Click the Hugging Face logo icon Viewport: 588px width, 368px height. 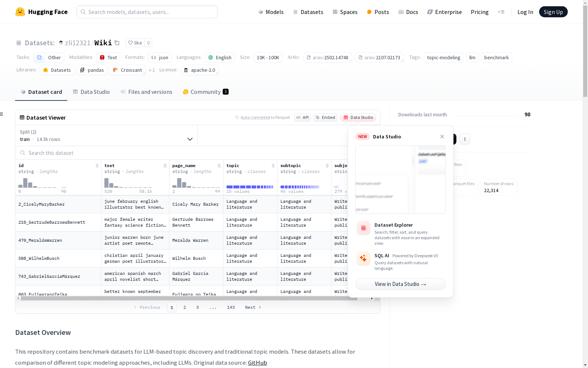pyautogui.click(x=20, y=12)
